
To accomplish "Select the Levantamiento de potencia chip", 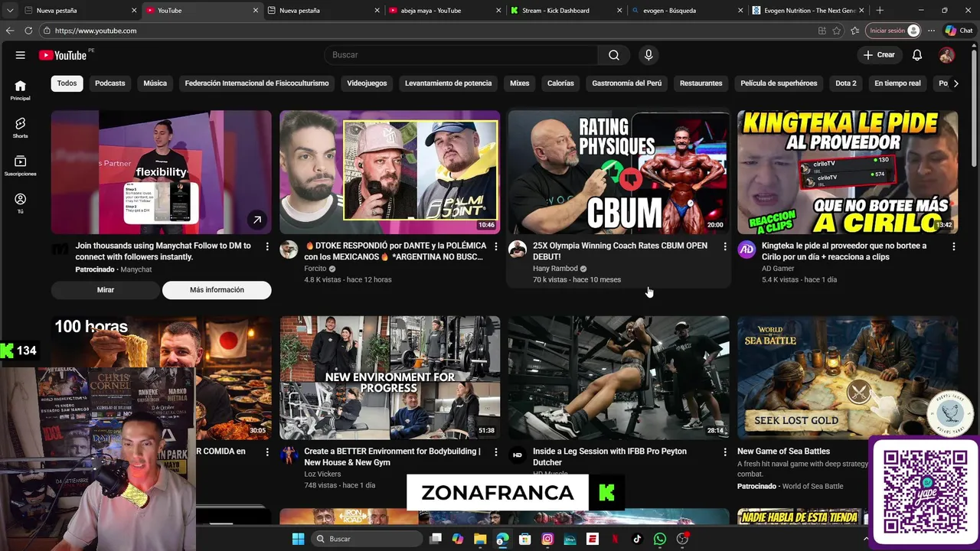I will tap(448, 83).
